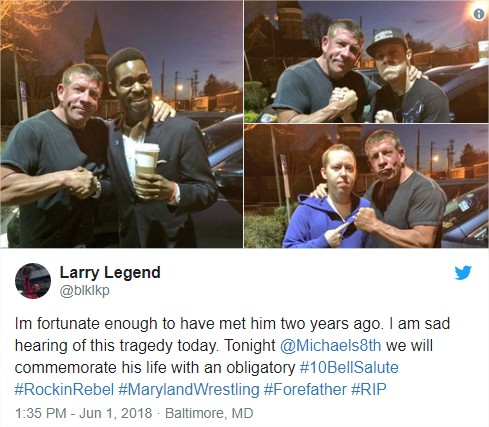Open the #MarylandWrestling hashtag

click(189, 389)
